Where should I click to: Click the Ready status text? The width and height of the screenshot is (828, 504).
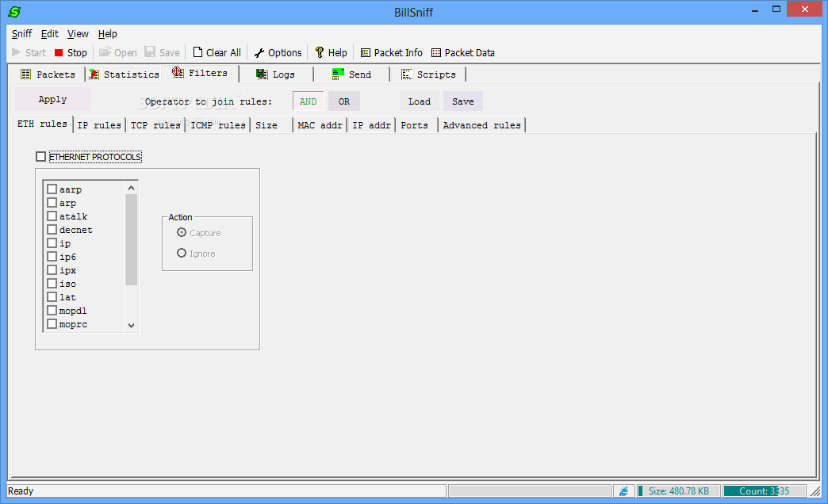pos(21,491)
